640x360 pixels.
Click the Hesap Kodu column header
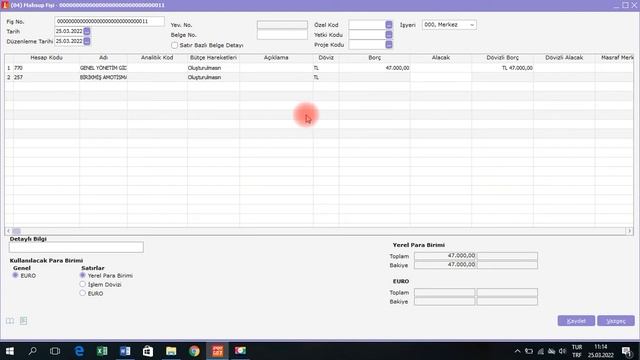pyautogui.click(x=46, y=58)
